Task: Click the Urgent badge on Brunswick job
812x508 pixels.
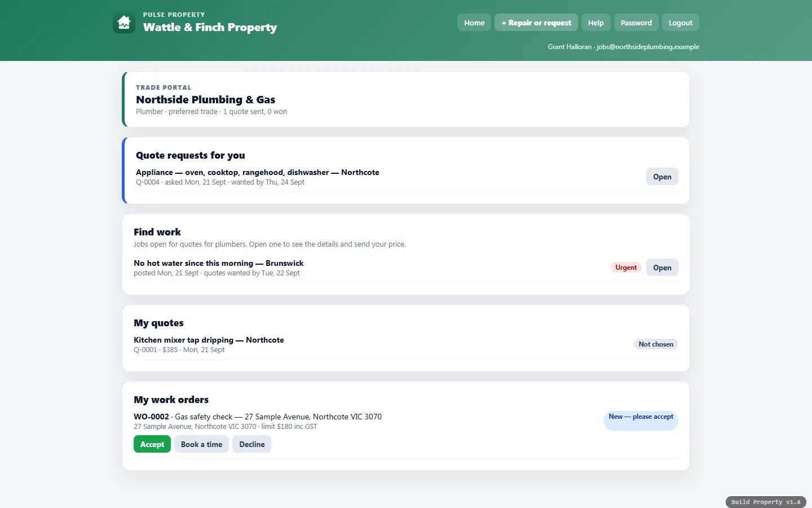Action: coord(626,268)
